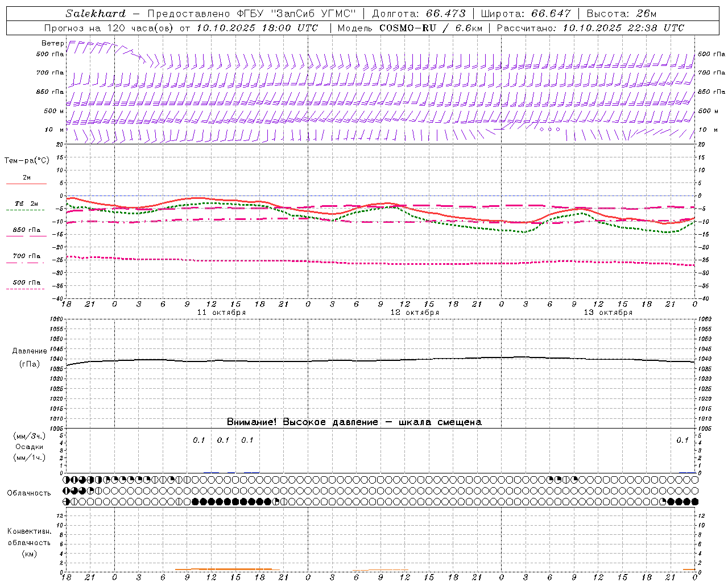The height and width of the screenshot is (582, 728).
Task: Click the computed time 10.10.2025 22:38 UTC
Action: (x=623, y=28)
